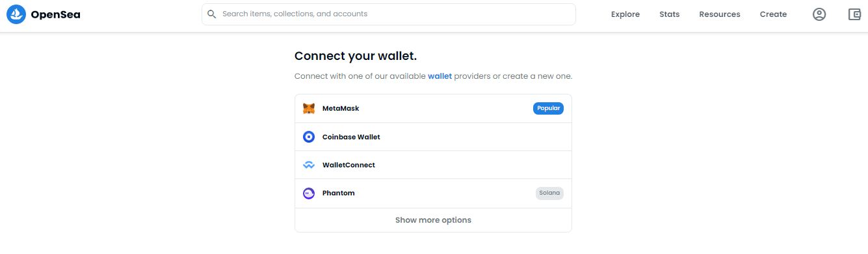Click the Coinbase Wallet blue circle icon
The height and width of the screenshot is (254, 868).
click(x=309, y=137)
